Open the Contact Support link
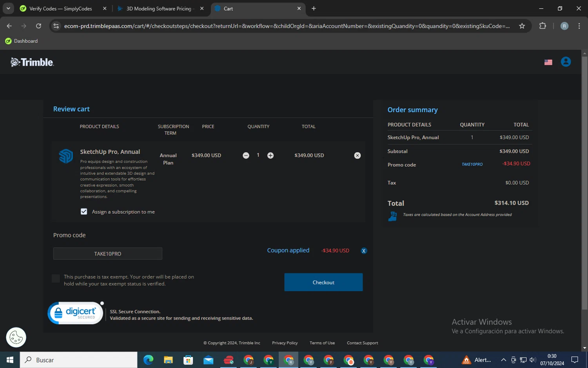588x368 pixels. pyautogui.click(x=362, y=343)
